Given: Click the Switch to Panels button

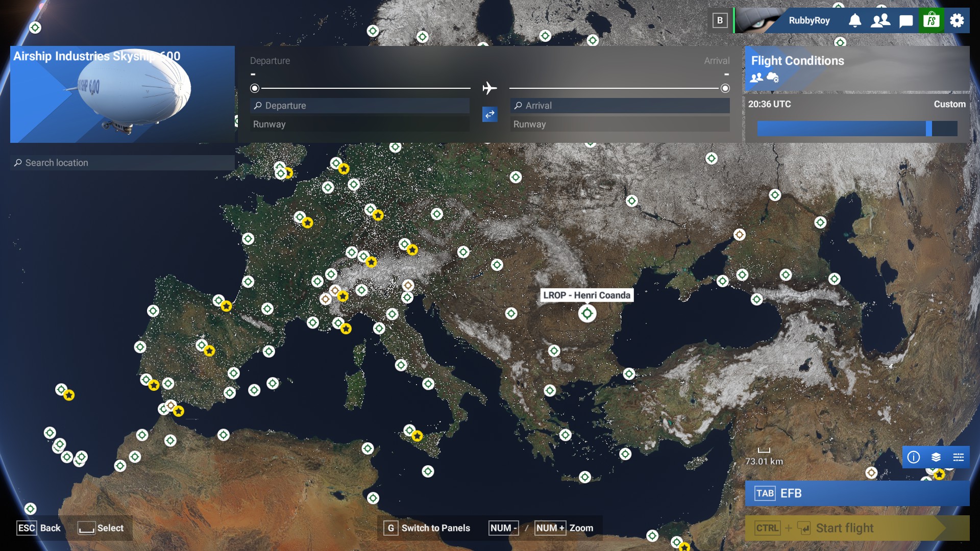Looking at the screenshot, I should [x=428, y=528].
